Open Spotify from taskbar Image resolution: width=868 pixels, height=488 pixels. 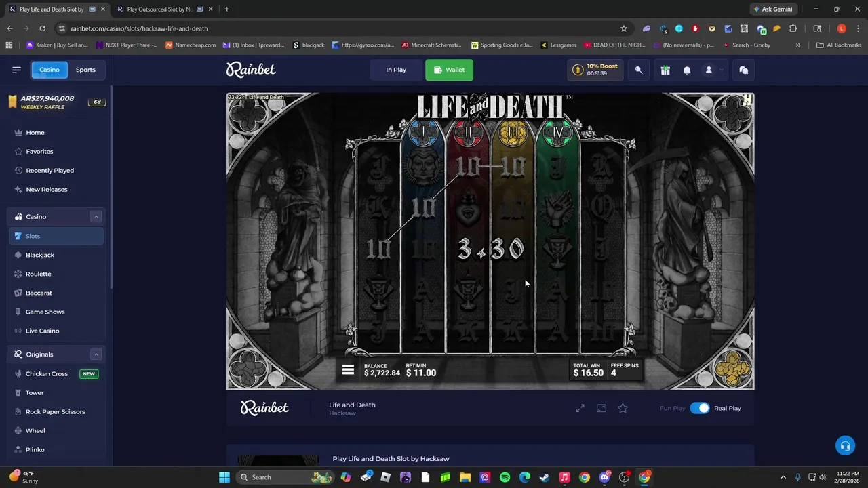(x=505, y=477)
